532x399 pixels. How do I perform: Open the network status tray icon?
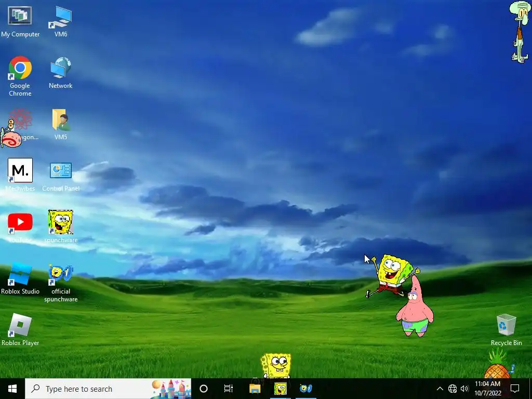pos(453,389)
